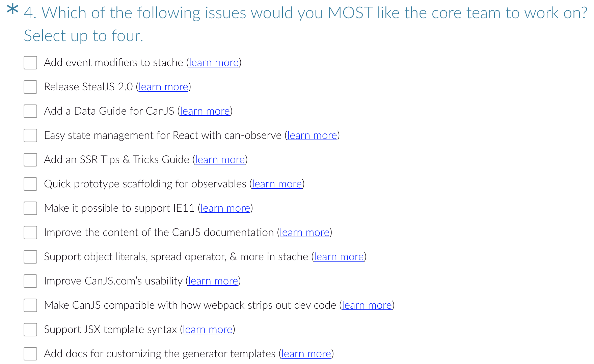This screenshot has height=364, width=594.
Task: Tick Quick prototype scaffolding for observables
Action: point(30,184)
